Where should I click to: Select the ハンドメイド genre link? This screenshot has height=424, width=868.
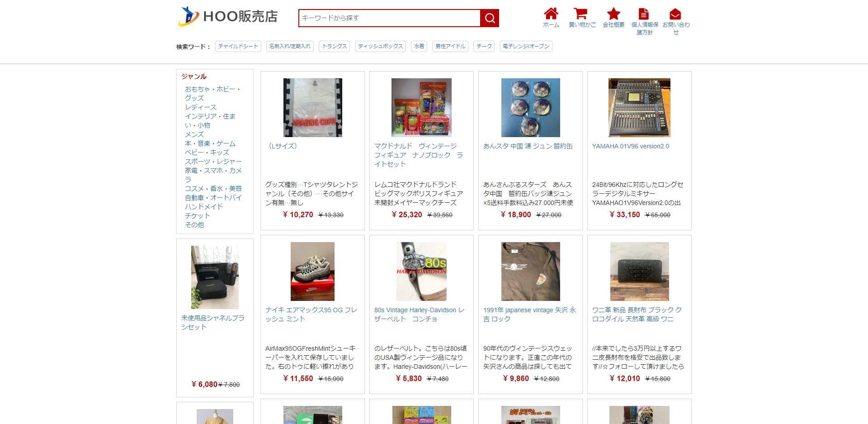pyautogui.click(x=204, y=207)
